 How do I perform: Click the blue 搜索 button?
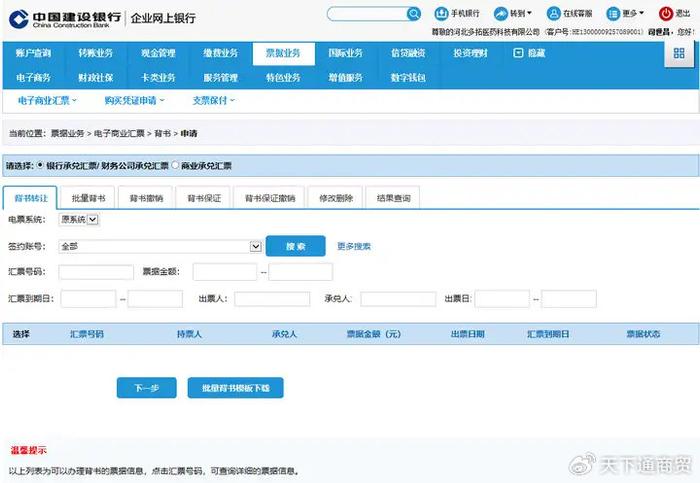point(296,246)
